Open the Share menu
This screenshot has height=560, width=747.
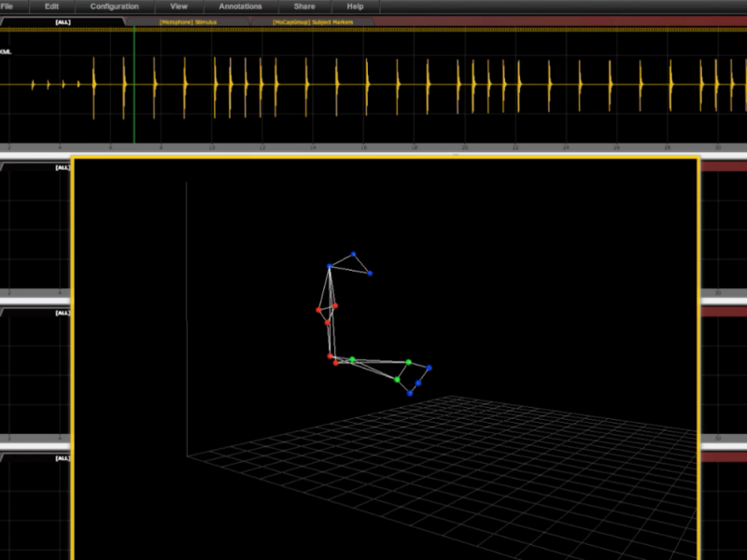[304, 7]
